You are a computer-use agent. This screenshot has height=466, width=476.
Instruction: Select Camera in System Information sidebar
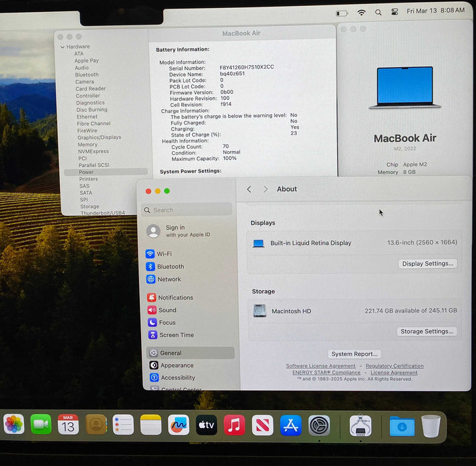(x=85, y=82)
